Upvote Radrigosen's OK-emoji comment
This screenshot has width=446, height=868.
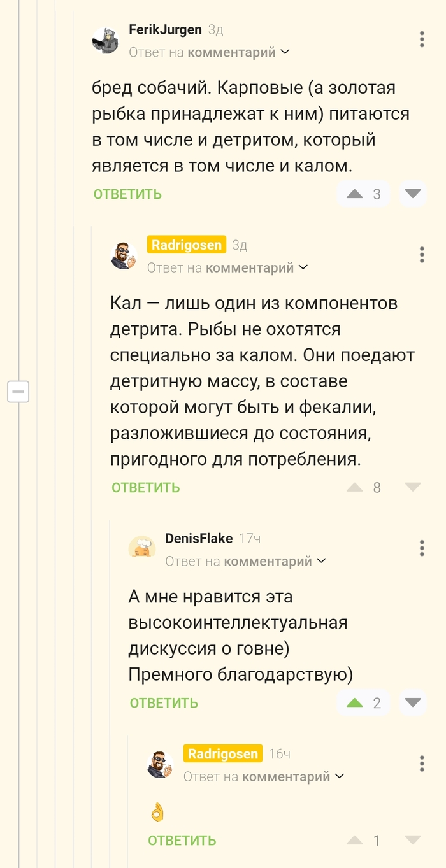point(355,840)
